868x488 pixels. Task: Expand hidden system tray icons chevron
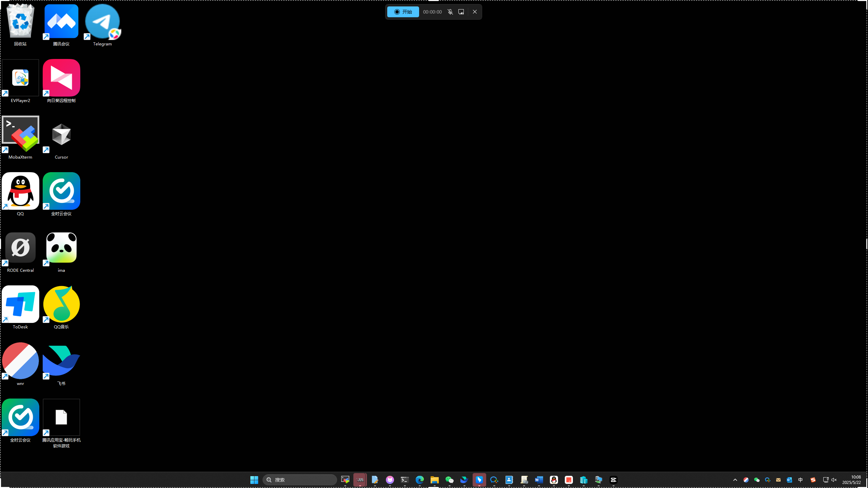735,480
